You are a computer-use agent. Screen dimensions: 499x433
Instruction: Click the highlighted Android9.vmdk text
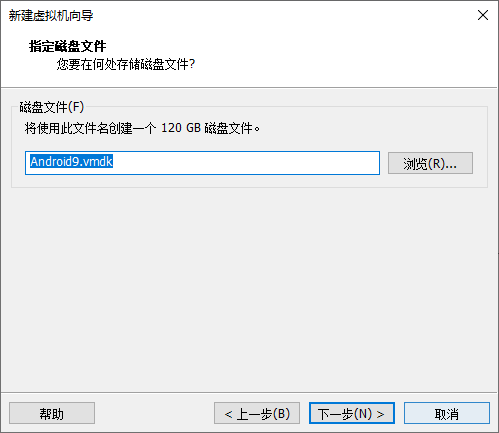click(71, 161)
